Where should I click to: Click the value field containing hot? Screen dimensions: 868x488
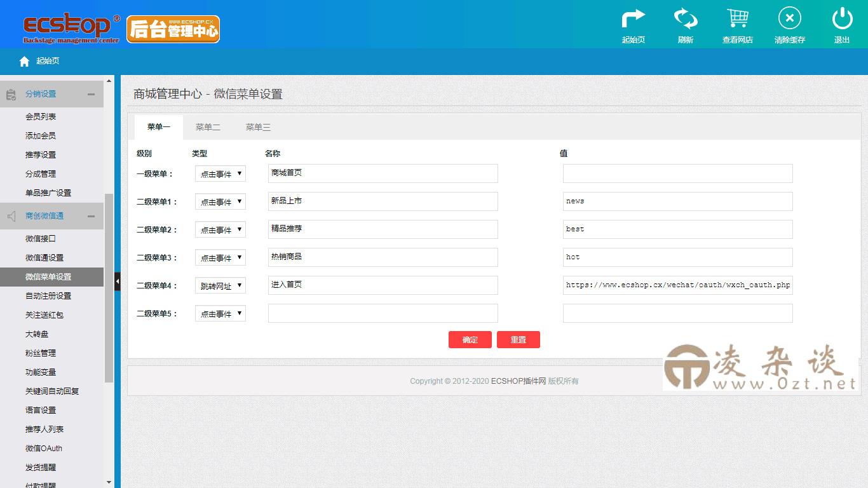click(678, 257)
